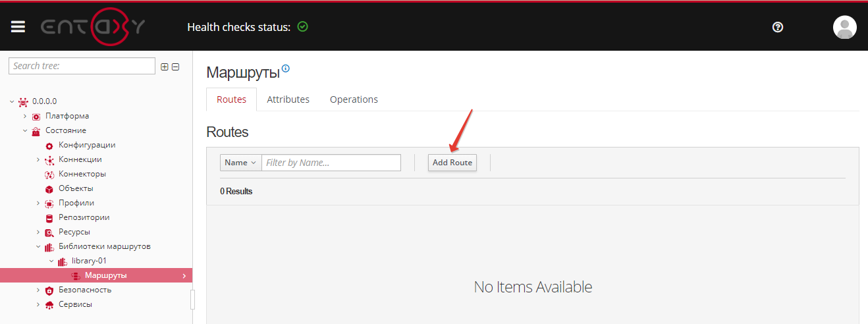Open the hamburger navigation menu
868x324 pixels.
(18, 27)
